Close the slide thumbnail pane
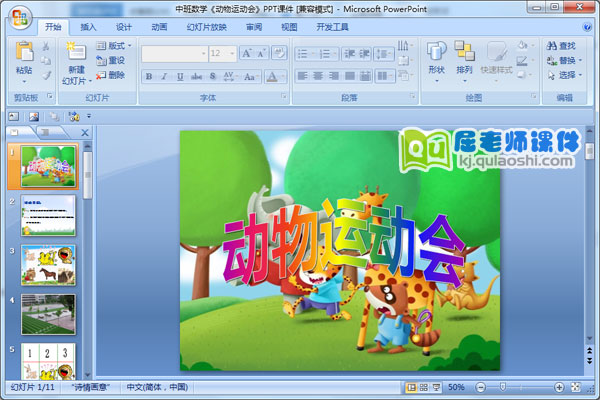 point(85,133)
